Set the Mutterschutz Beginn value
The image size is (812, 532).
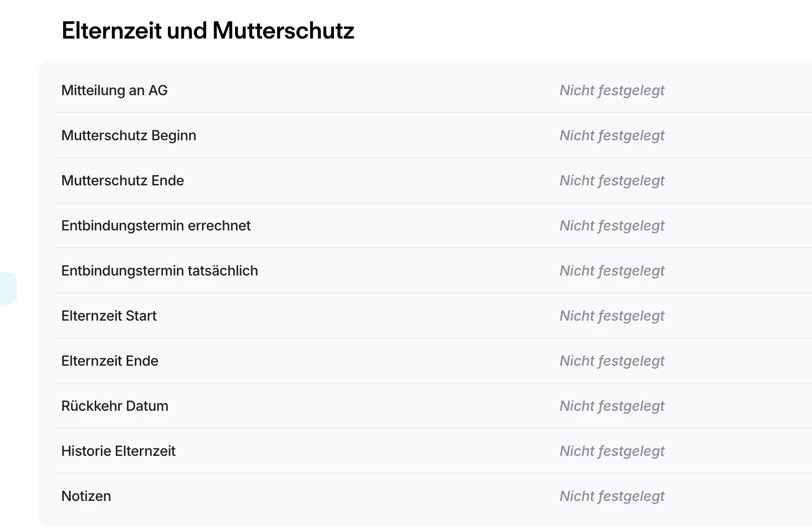coord(612,136)
